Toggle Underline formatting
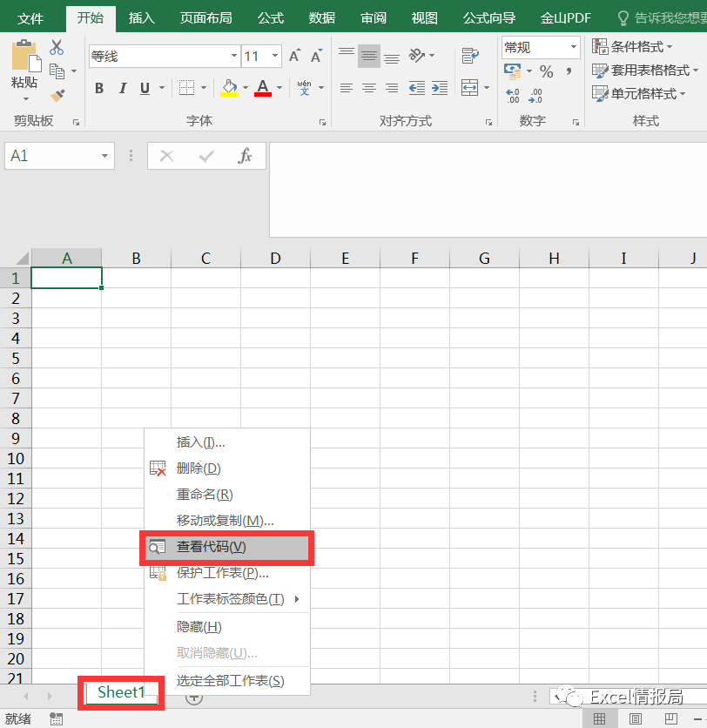The image size is (707, 728). point(145,86)
